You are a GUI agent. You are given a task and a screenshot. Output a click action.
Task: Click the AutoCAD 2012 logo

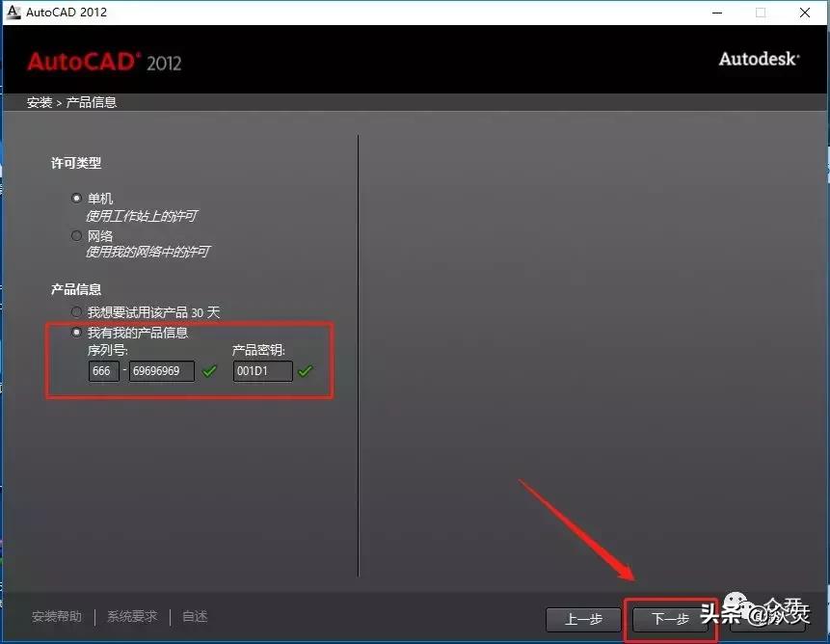point(103,60)
